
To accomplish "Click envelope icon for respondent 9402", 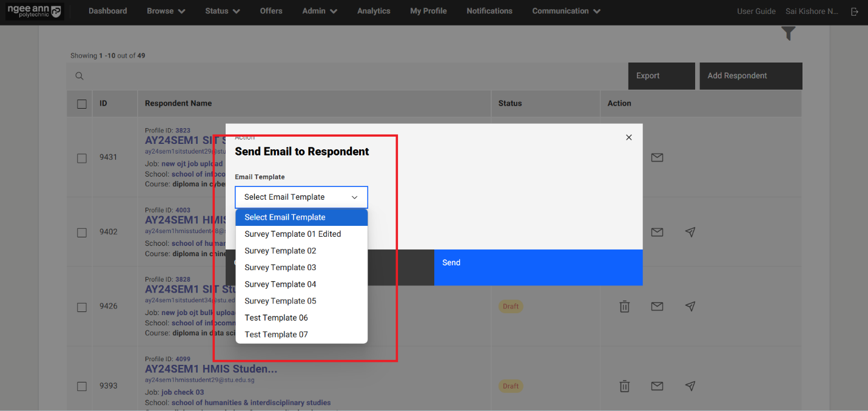I will [x=657, y=232].
